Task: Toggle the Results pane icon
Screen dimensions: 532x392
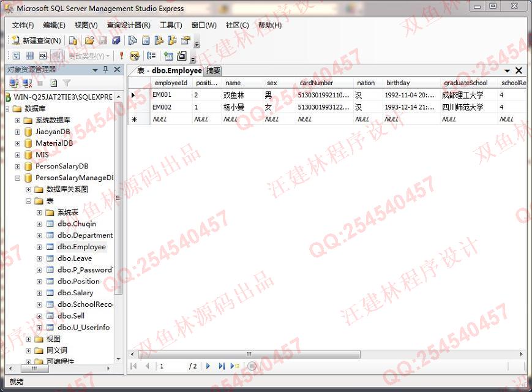Action: (56, 55)
